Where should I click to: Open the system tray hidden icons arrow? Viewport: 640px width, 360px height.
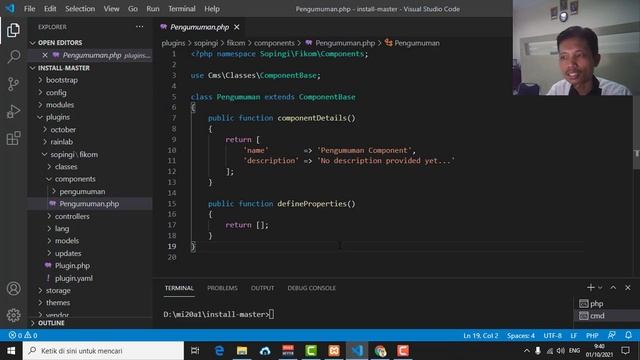[x=527, y=351]
